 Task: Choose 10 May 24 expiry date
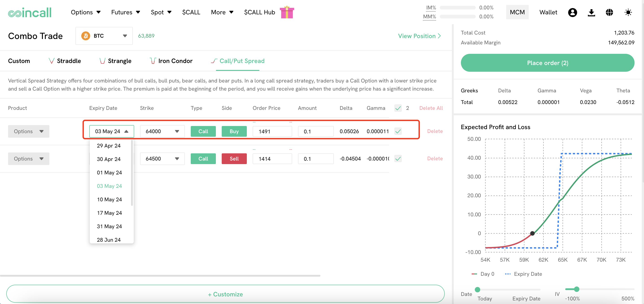109,199
